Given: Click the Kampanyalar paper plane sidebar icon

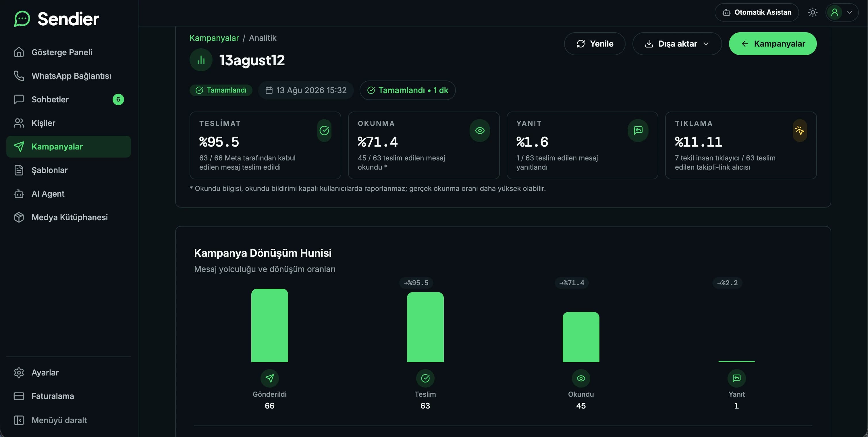Looking at the screenshot, I should pyautogui.click(x=19, y=147).
